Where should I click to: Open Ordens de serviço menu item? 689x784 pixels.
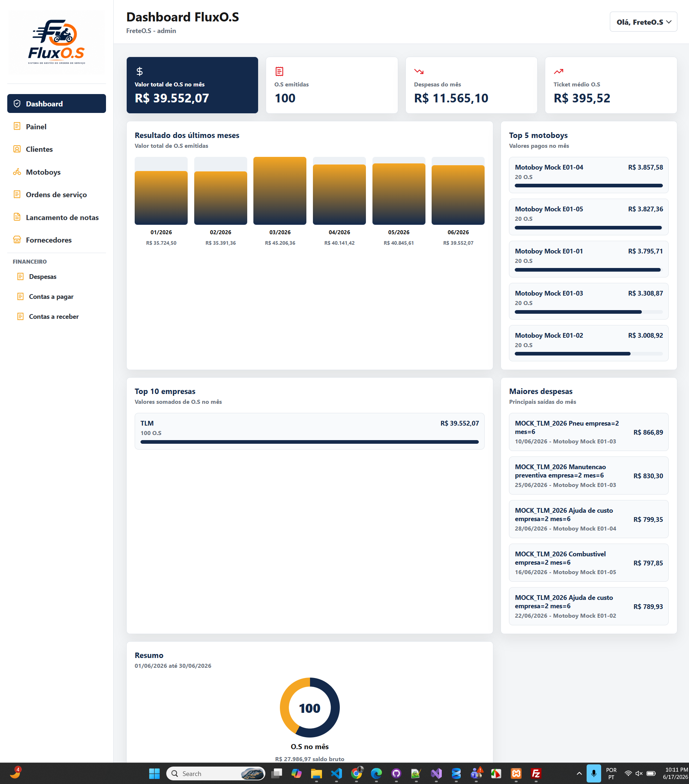(x=56, y=195)
